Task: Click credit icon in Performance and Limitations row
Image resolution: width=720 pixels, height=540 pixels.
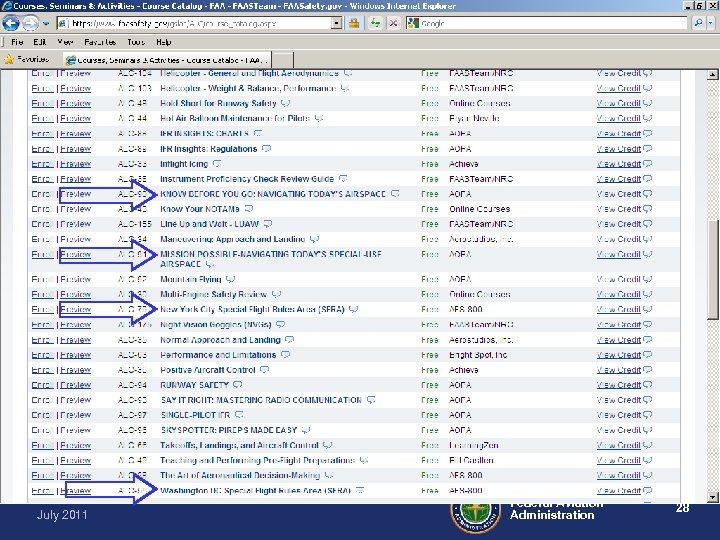Action: [647, 355]
